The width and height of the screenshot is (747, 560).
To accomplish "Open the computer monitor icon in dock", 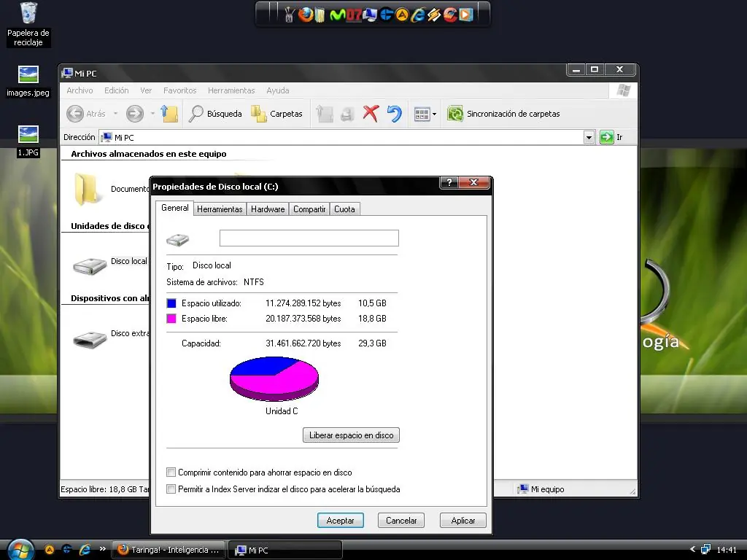I will [370, 15].
